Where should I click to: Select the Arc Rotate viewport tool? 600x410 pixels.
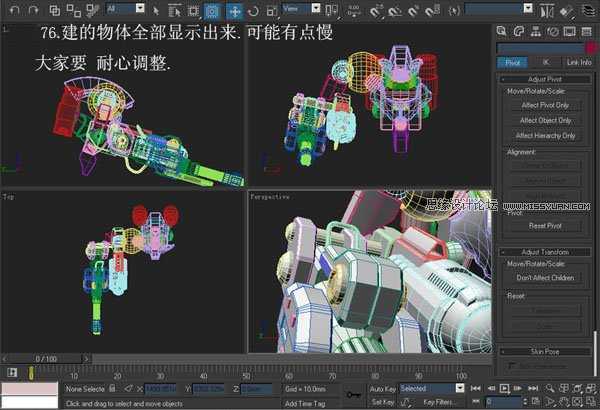(577, 402)
